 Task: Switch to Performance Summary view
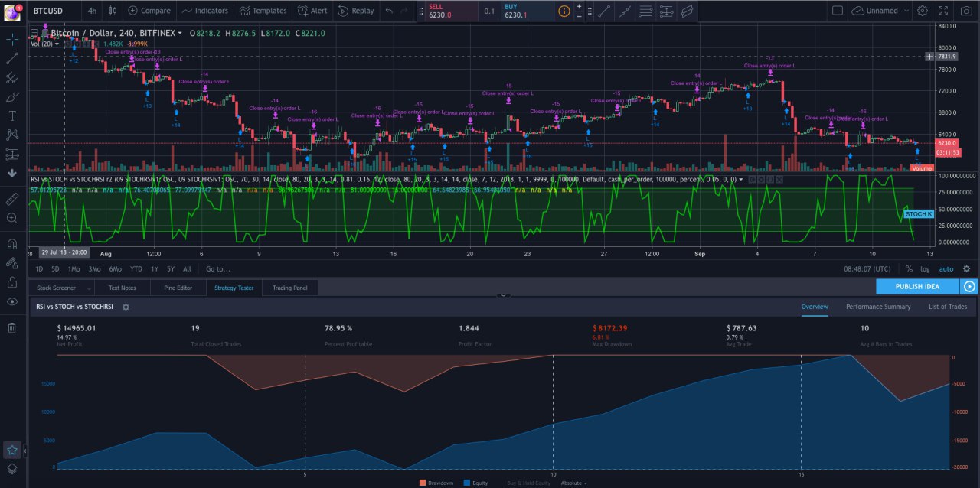coord(878,307)
